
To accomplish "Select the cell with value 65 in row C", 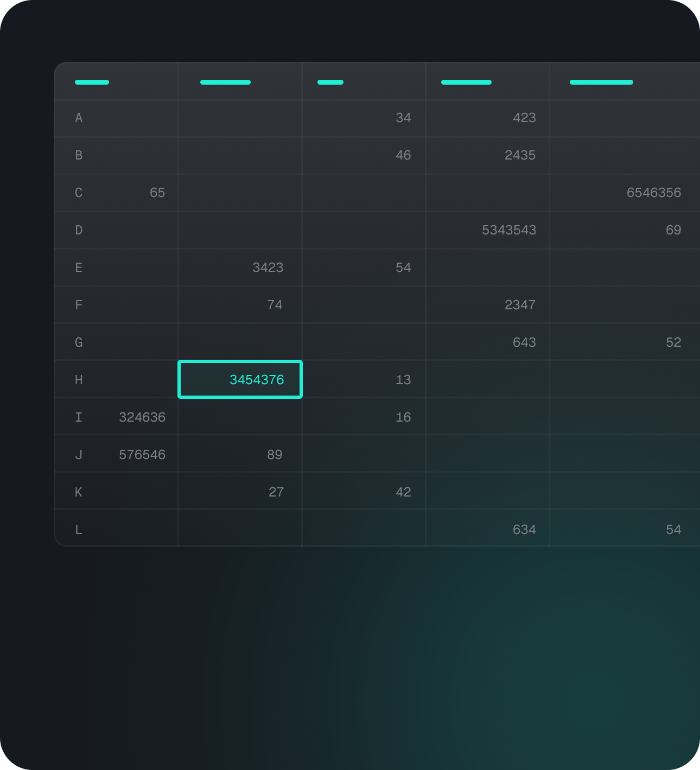I will [157, 193].
